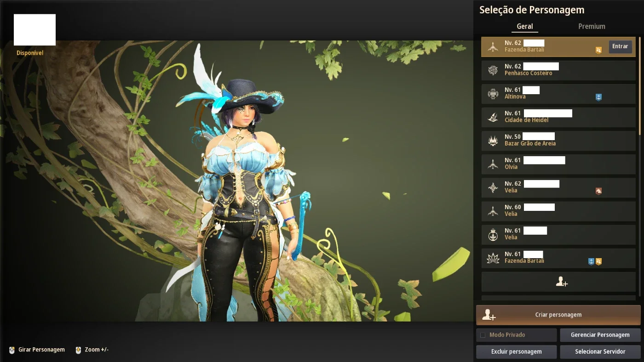Click the Seleção de Personagem title
Viewport: 644px width, 362px height.
532,10
